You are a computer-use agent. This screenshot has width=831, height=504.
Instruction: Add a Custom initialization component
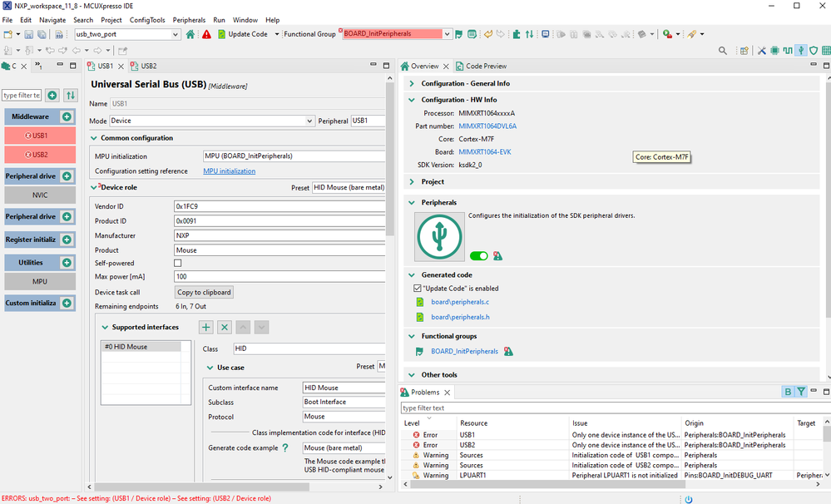click(67, 303)
